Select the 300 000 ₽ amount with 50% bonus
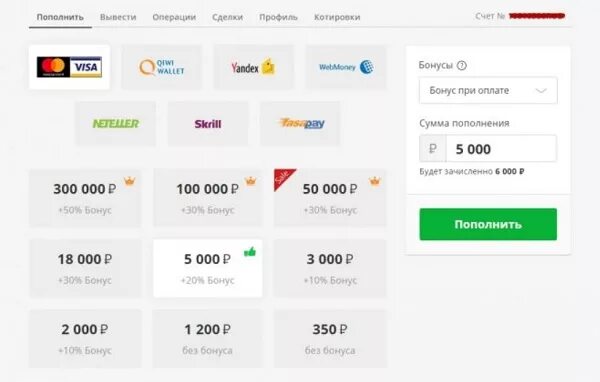Screen dimensions: 600x382 pyautogui.click(x=85, y=198)
